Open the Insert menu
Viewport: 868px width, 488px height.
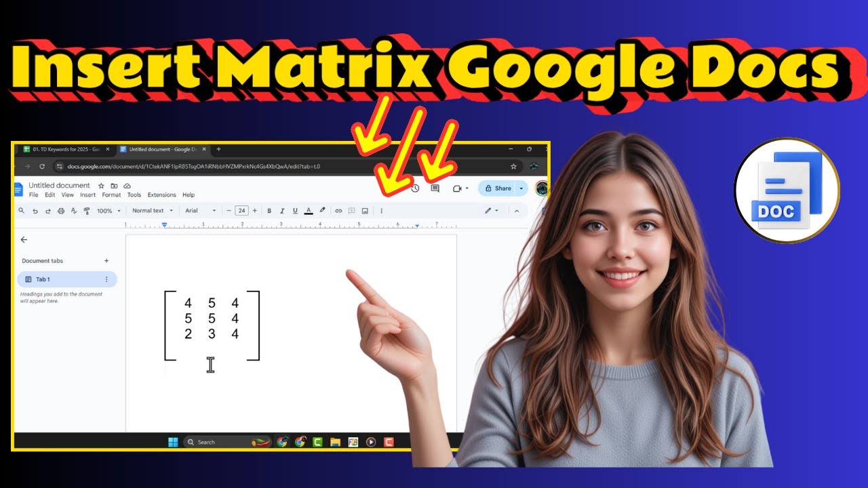point(88,195)
